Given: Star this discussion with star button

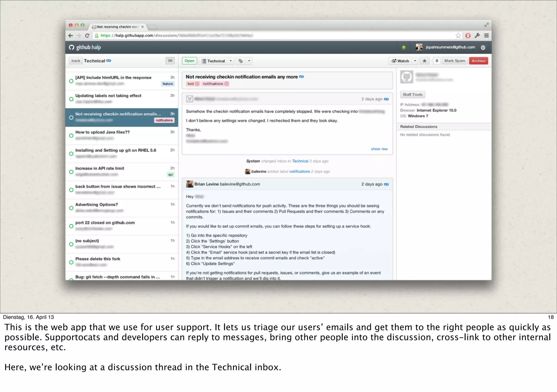Looking at the screenshot, I should pos(425,61).
